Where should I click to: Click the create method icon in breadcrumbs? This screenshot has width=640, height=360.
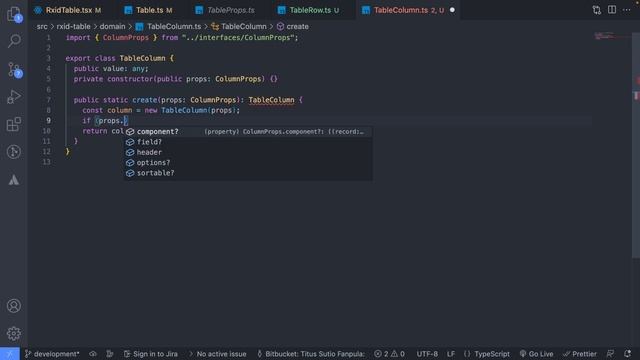[280, 27]
